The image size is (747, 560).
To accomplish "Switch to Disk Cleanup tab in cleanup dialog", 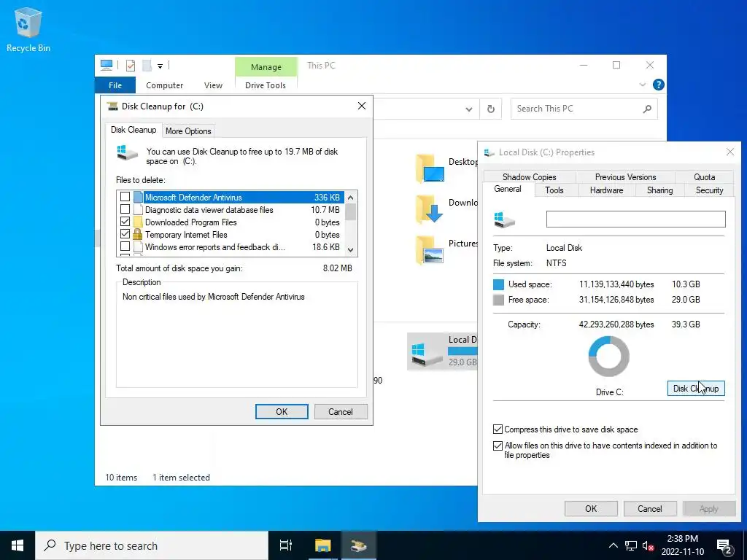I will click(x=133, y=130).
